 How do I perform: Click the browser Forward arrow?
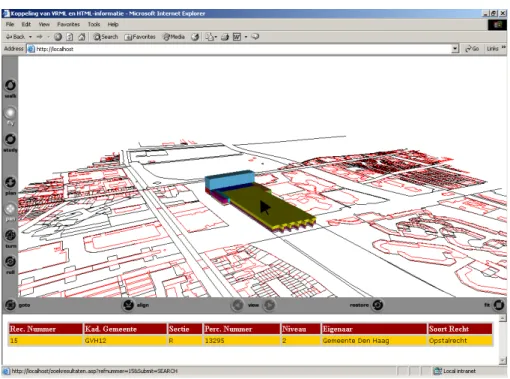40,37
